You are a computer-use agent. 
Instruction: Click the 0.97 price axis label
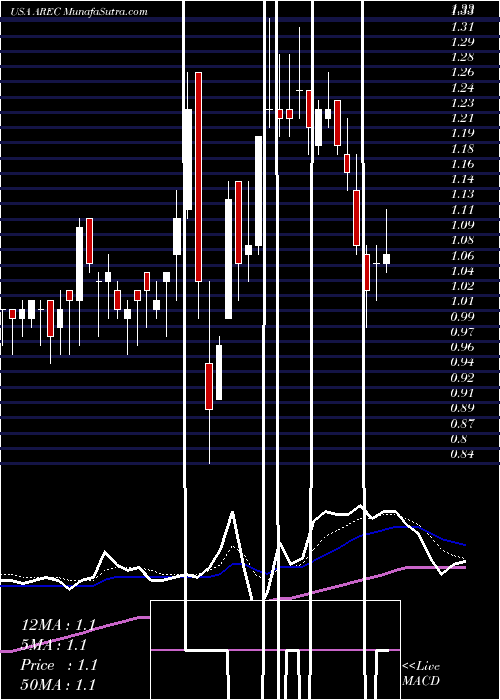click(462, 332)
